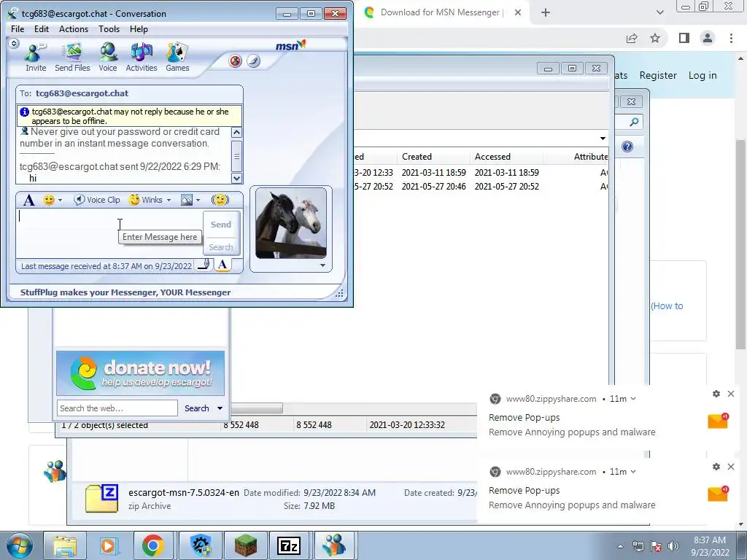Bookmark this page with the star
The image size is (747, 560).
tap(655, 38)
